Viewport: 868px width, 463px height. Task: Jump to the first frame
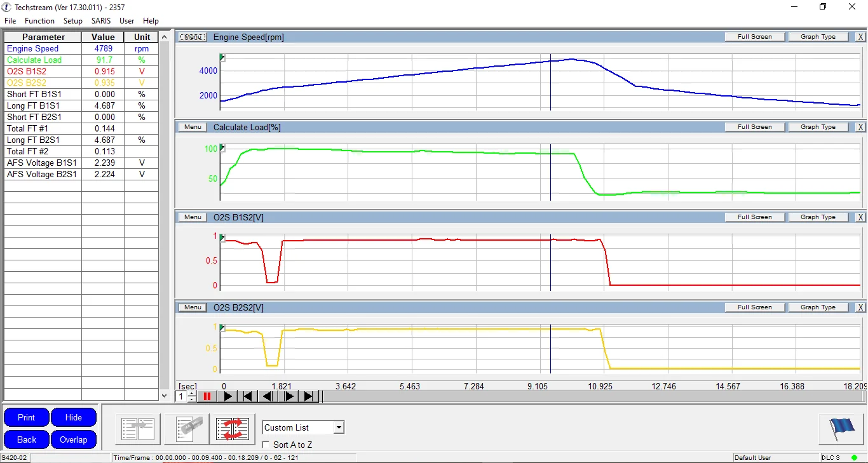248,396
